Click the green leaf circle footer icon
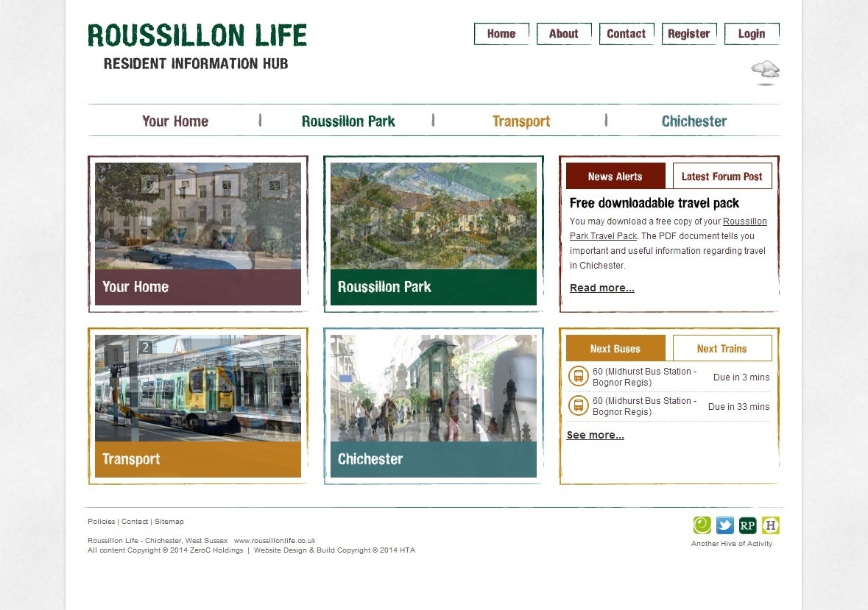 tap(702, 525)
